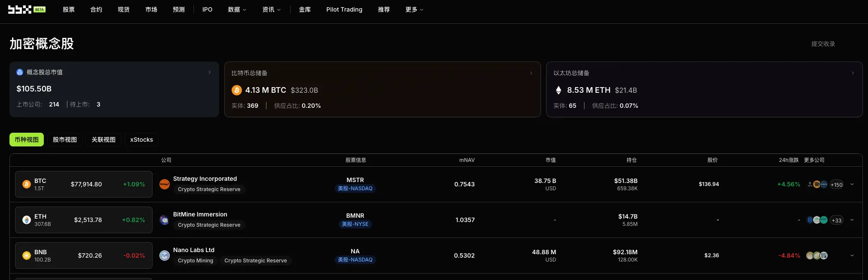The image size is (868, 280).
Task: Open the IPO menu item
Action: [x=208, y=9]
